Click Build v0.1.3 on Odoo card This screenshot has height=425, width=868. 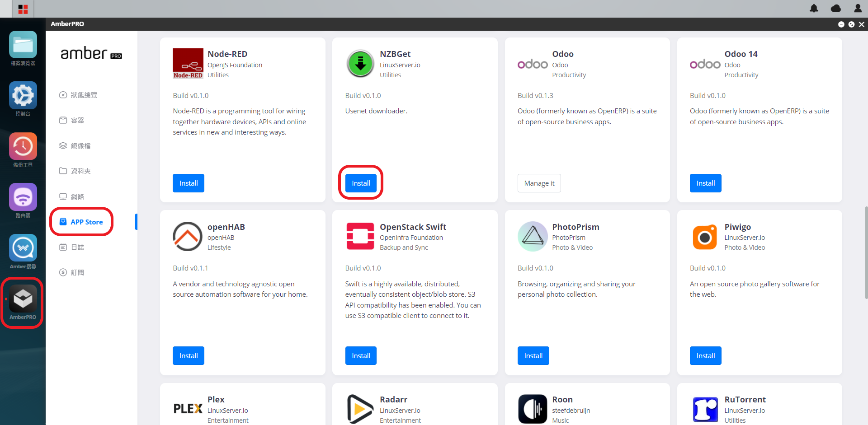[535, 95]
